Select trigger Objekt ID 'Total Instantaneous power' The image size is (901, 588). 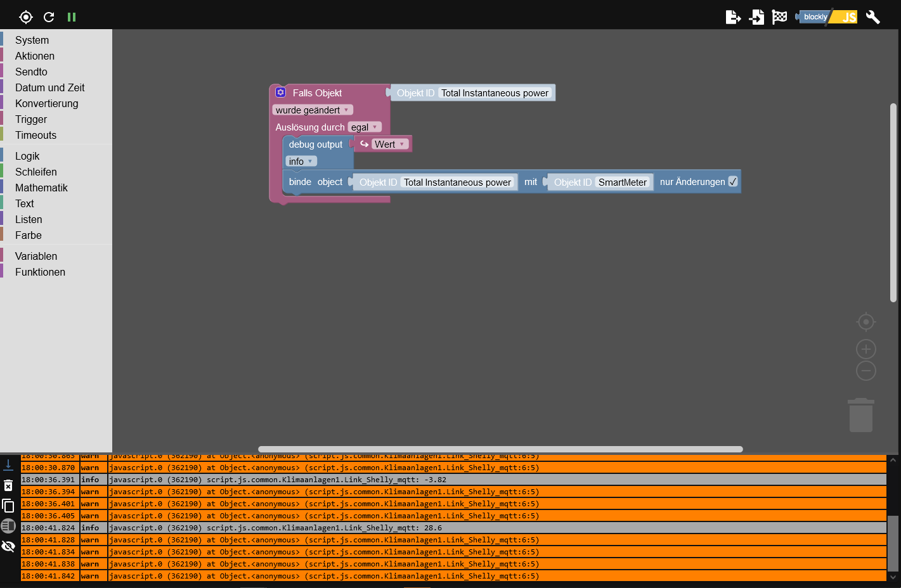pyautogui.click(x=495, y=93)
